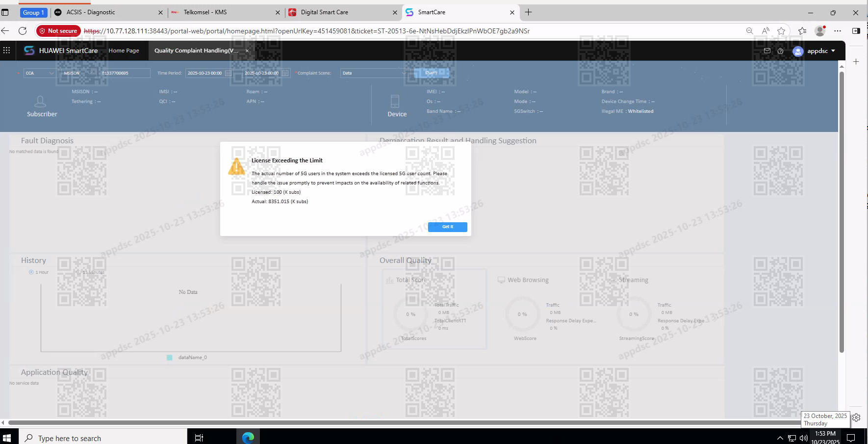Refresh the current page
The height and width of the screenshot is (444, 868).
[23, 31]
